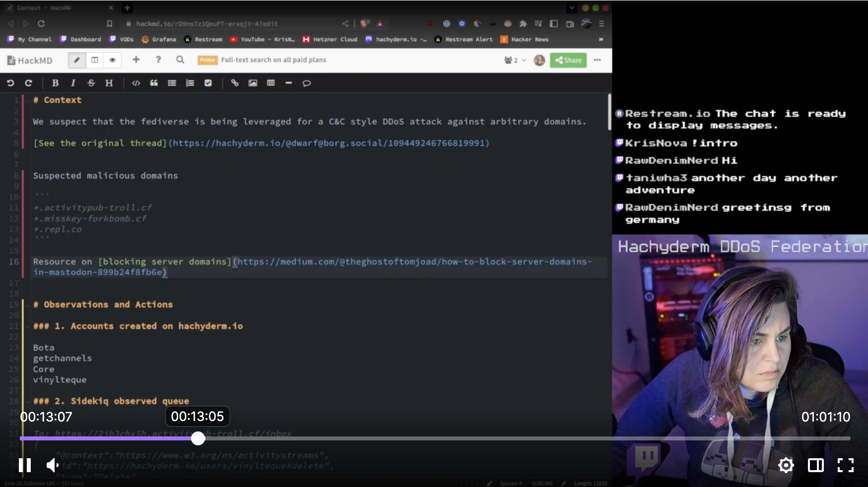Open the Hacker News bookmark
This screenshot has height=487, width=868.
(x=525, y=39)
